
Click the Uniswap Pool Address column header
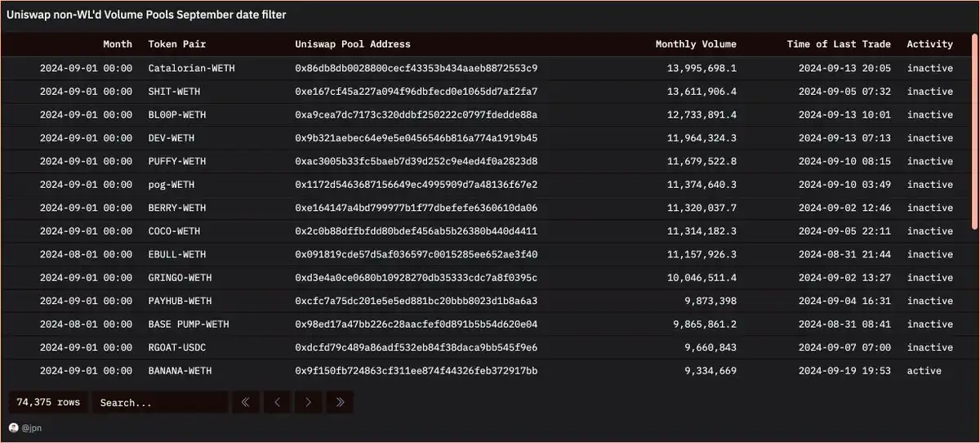[352, 44]
